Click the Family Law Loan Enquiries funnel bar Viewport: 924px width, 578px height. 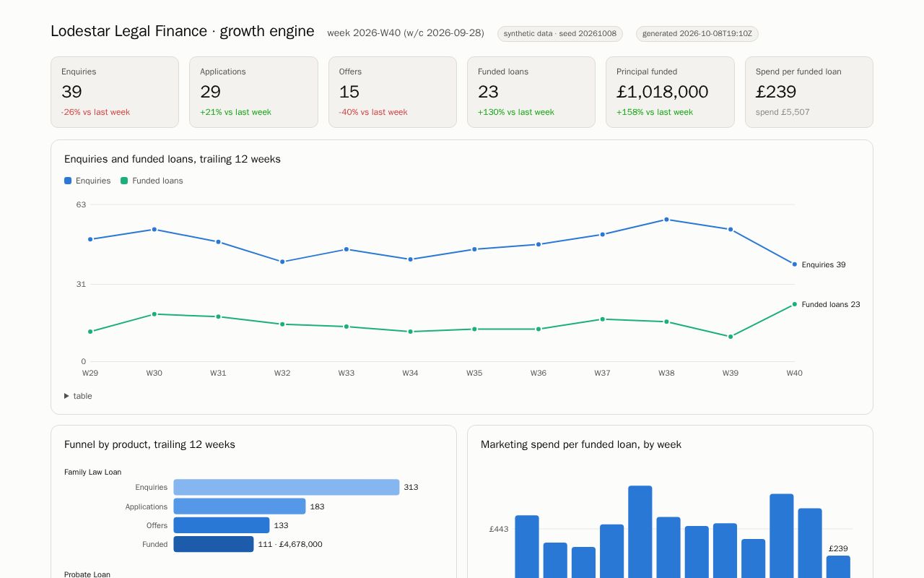point(287,488)
